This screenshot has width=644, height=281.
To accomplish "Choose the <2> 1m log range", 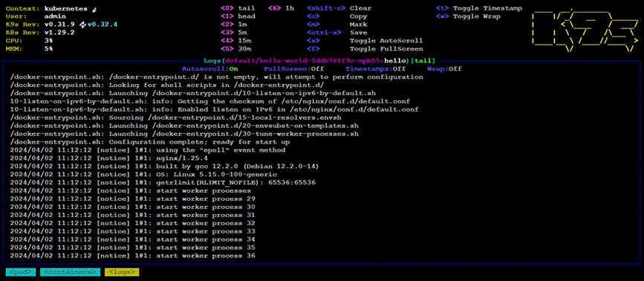I will [x=234, y=25].
